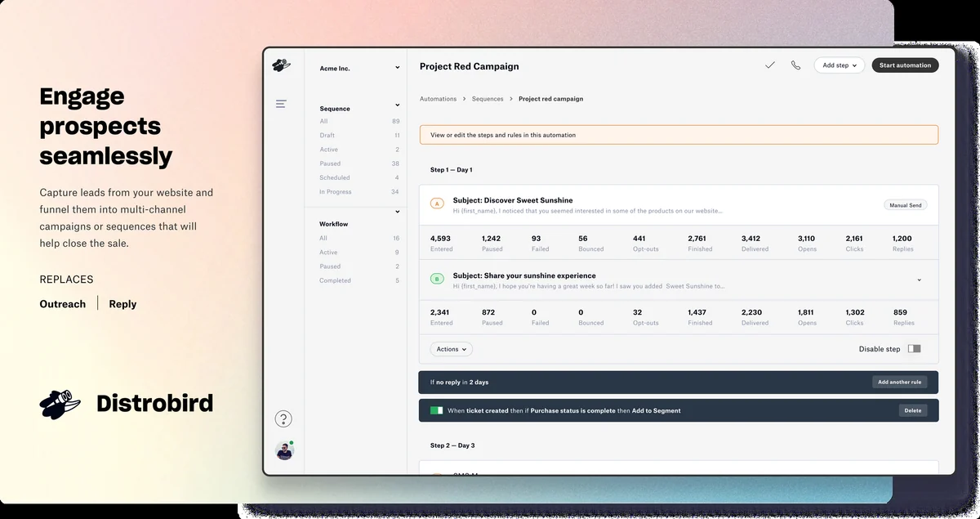Click the 3,110 Opens stat
The width and height of the screenshot is (980, 519).
[807, 243]
